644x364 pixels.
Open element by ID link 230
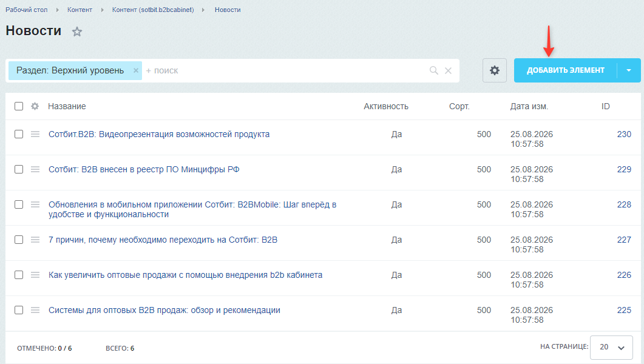[x=624, y=134]
